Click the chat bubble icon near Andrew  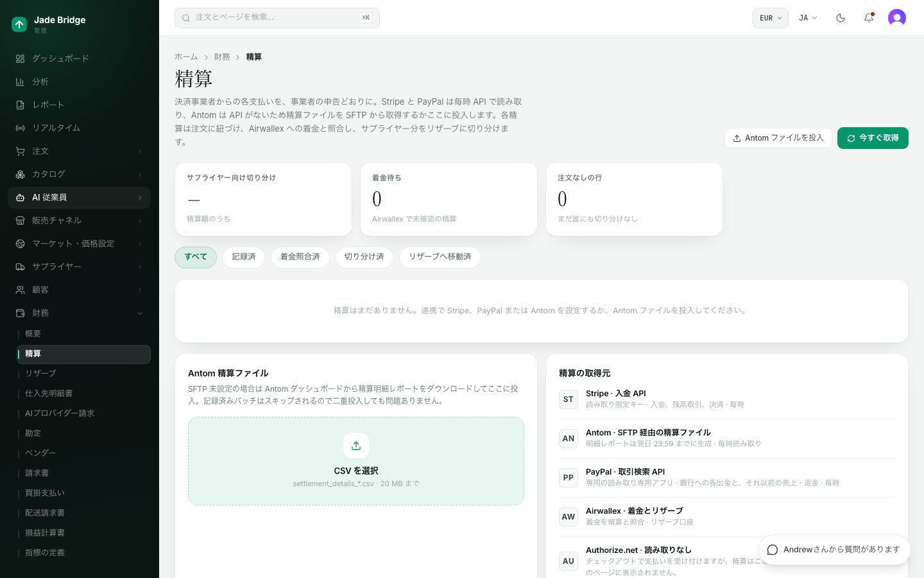pos(773,550)
